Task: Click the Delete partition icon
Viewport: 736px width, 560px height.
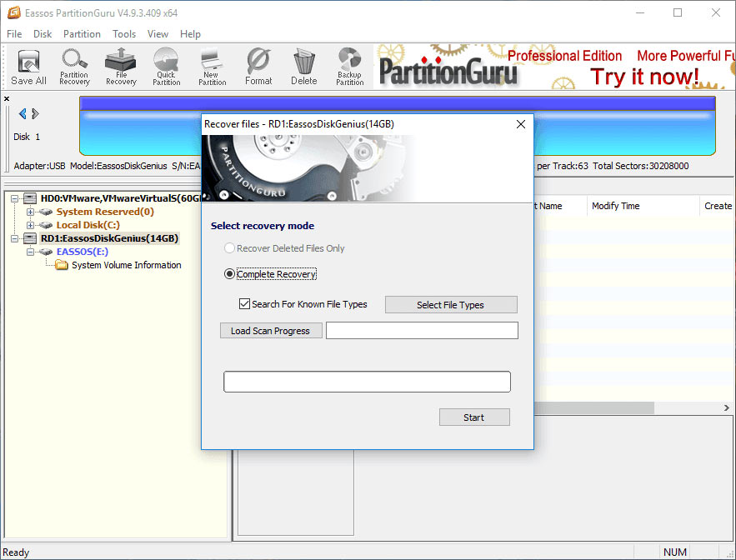Action: click(x=303, y=67)
